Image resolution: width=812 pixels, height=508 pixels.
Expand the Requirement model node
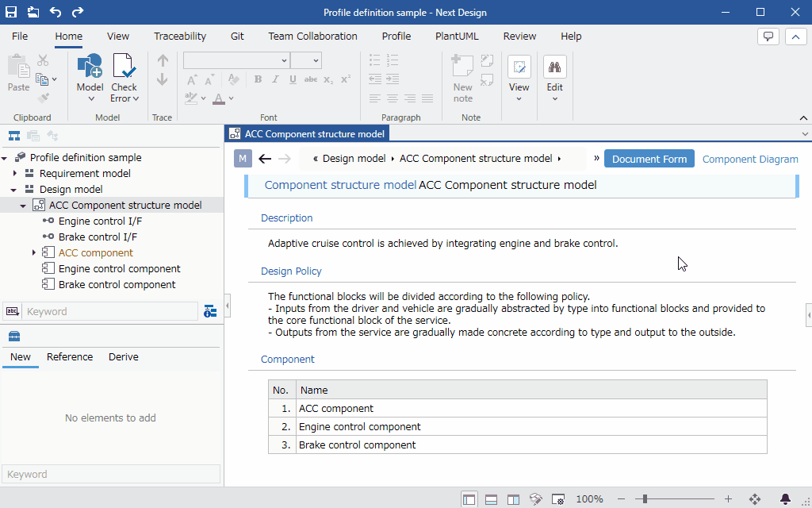pyautogui.click(x=14, y=173)
